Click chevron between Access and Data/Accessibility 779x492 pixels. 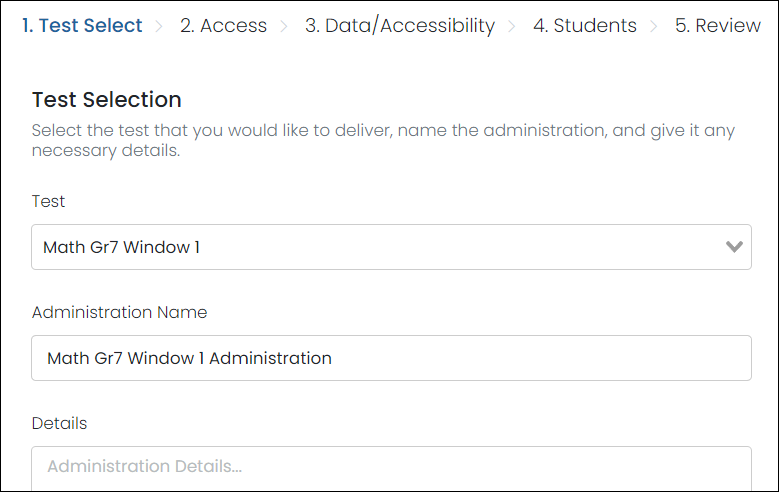click(285, 26)
